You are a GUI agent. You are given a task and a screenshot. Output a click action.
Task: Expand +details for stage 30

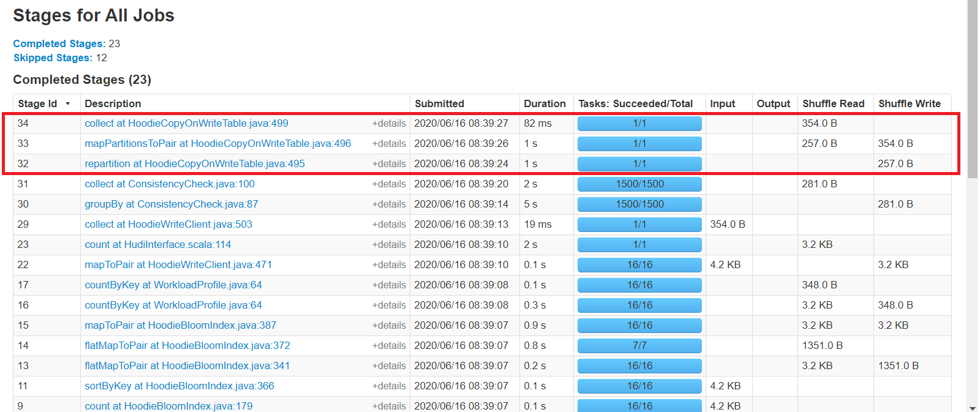tap(389, 204)
